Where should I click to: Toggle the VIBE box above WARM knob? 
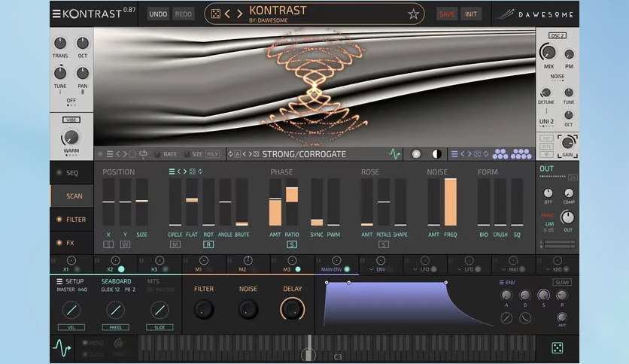coord(71,120)
